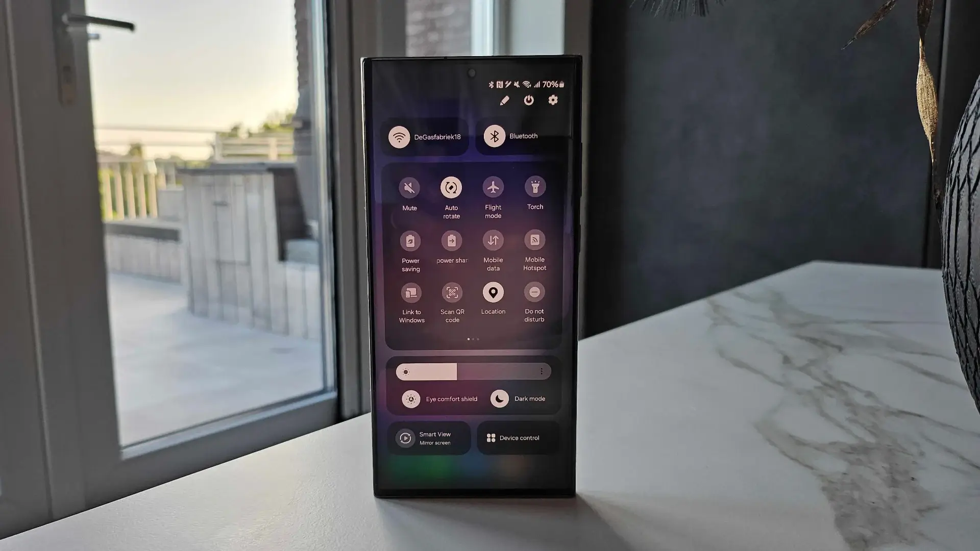Image resolution: width=980 pixels, height=551 pixels.
Task: Open Settings gear menu
Action: [x=553, y=101]
